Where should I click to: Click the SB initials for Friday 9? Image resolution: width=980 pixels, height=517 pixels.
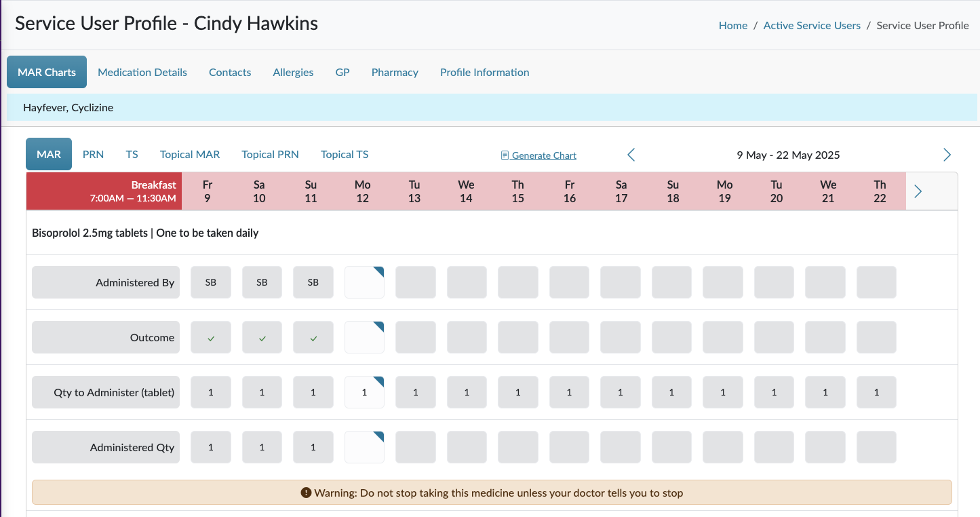[x=211, y=282]
